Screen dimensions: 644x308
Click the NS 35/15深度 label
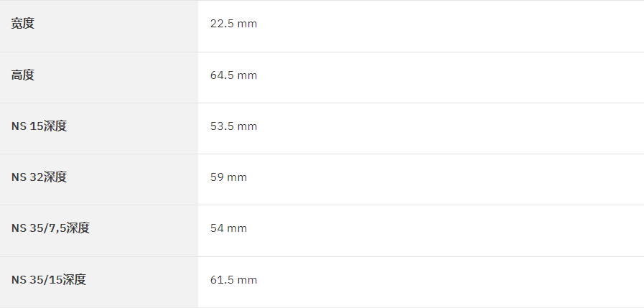click(49, 280)
